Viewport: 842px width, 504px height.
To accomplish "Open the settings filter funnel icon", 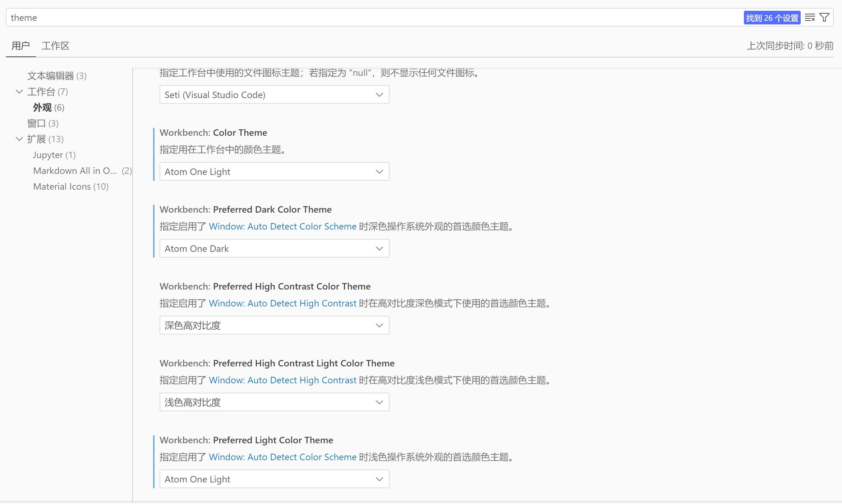I will click(x=824, y=18).
